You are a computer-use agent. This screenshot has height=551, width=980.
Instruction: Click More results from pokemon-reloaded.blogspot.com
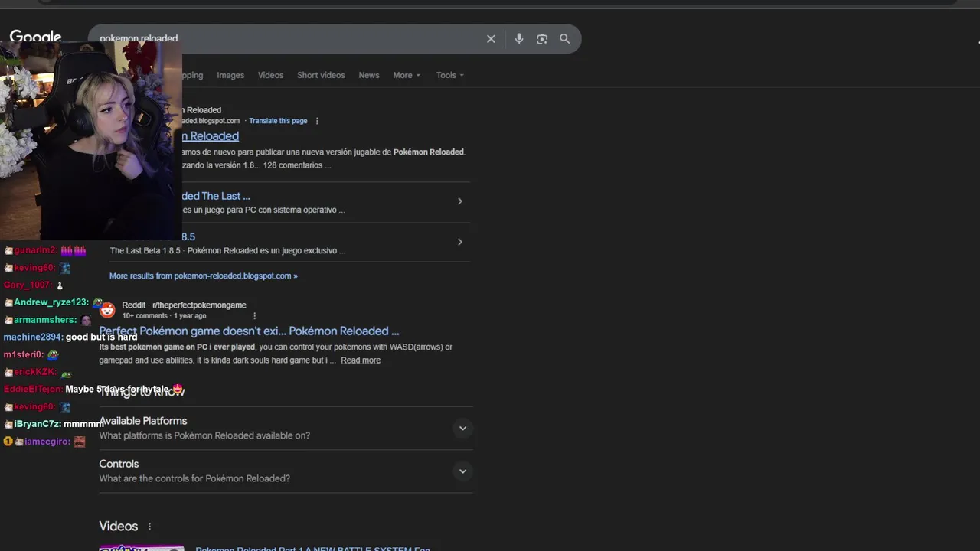pos(204,275)
